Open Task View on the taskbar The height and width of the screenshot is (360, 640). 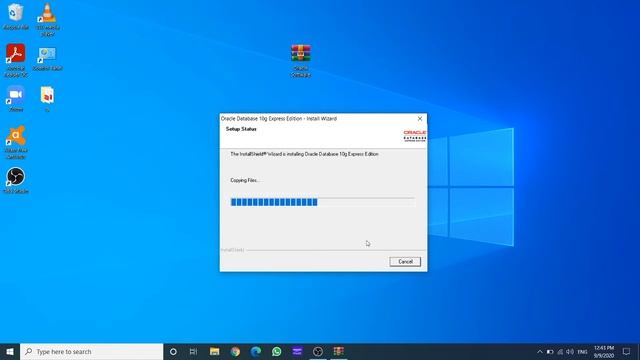(x=193, y=351)
